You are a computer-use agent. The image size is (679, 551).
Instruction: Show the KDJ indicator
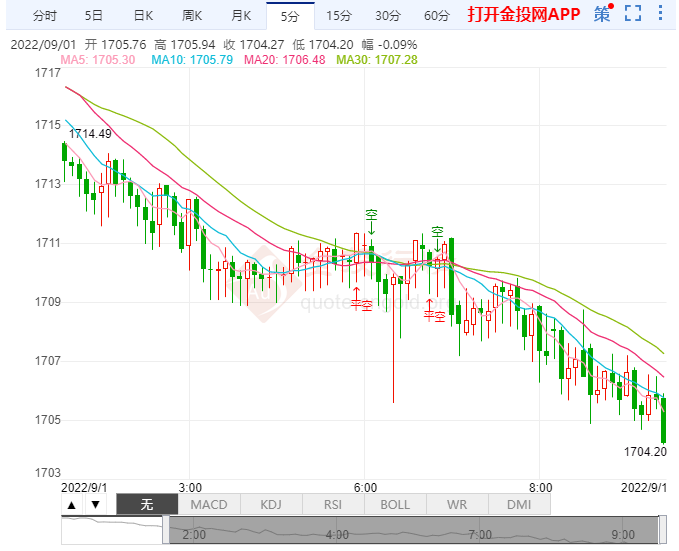pos(271,505)
